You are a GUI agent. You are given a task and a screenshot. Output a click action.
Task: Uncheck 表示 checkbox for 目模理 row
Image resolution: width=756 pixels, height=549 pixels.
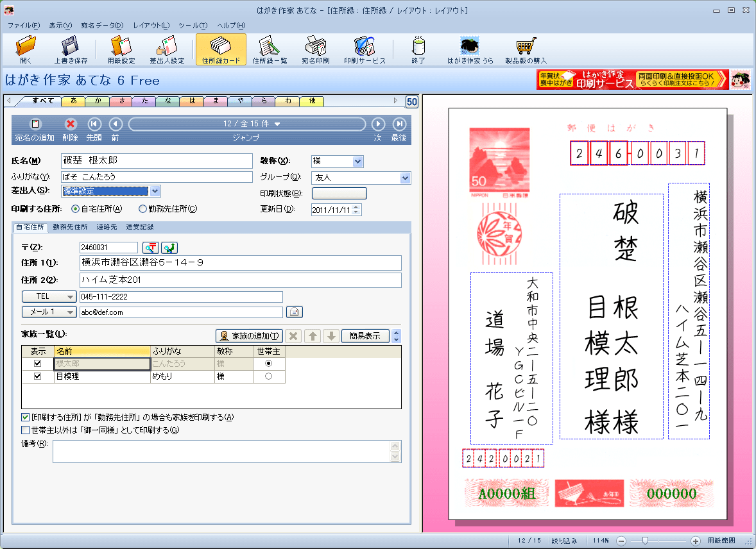(37, 376)
